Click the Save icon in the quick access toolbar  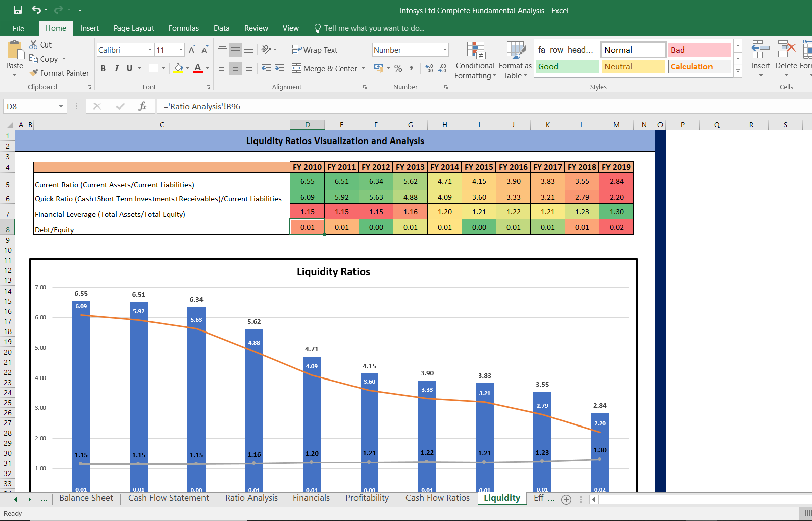pos(18,10)
